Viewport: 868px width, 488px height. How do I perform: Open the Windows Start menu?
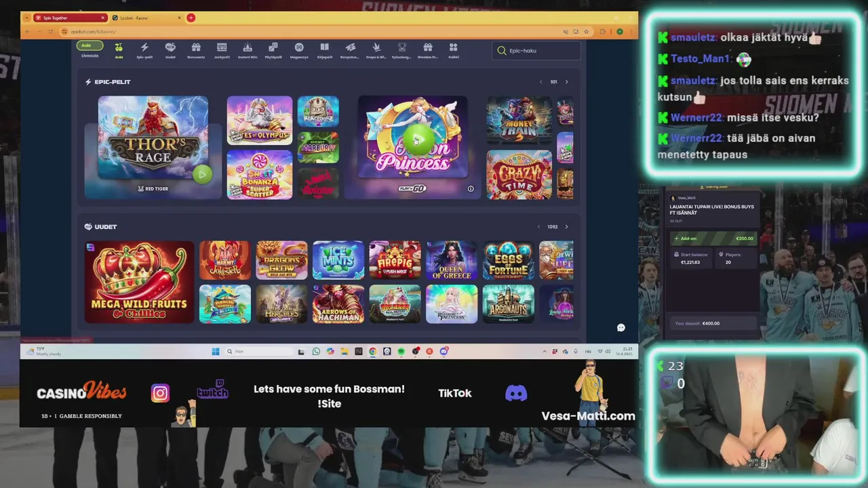point(216,351)
